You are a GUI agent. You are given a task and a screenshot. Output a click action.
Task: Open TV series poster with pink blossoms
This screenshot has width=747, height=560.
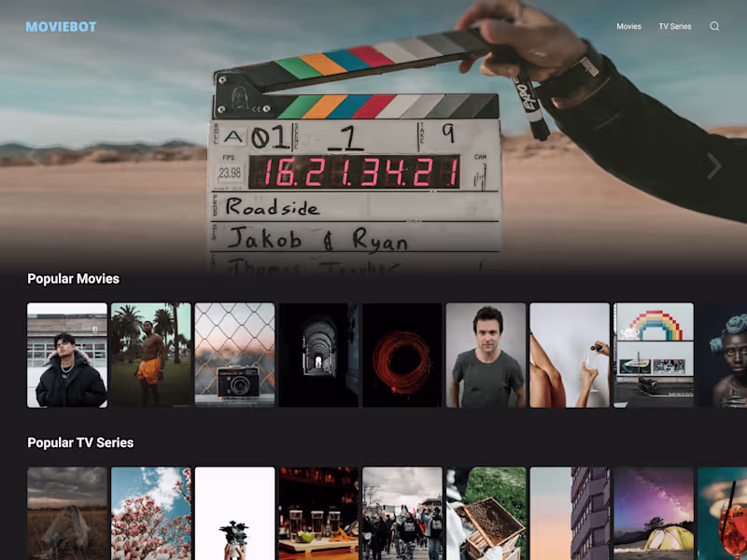tap(151, 513)
